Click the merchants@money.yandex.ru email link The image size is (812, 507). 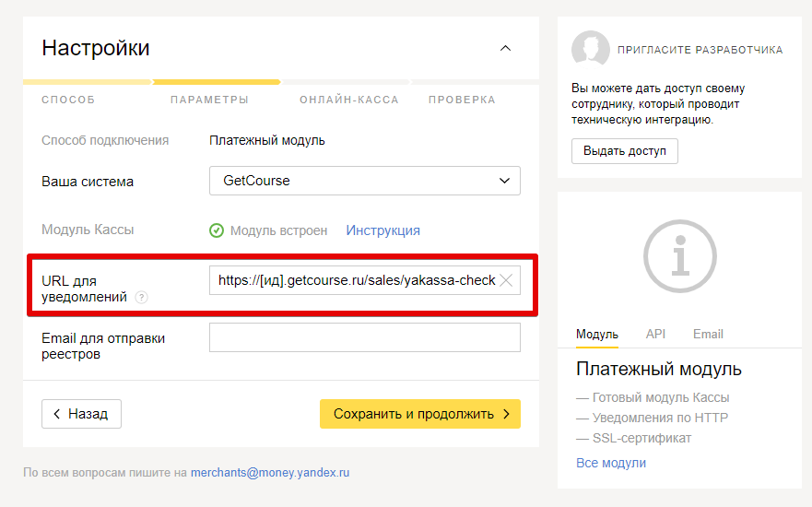tap(270, 473)
